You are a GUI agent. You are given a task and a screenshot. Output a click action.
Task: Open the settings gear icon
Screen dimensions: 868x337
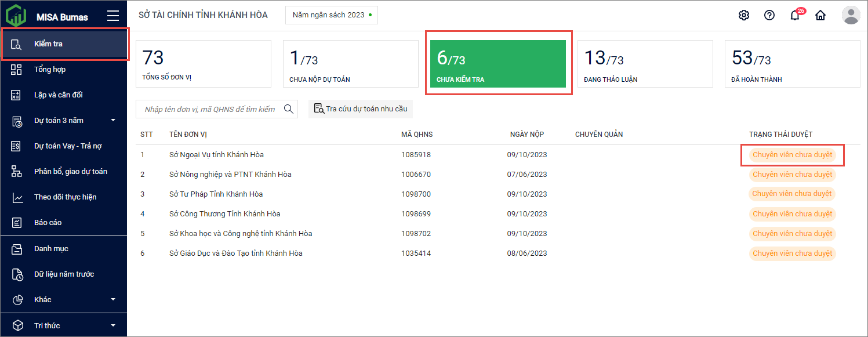click(744, 16)
